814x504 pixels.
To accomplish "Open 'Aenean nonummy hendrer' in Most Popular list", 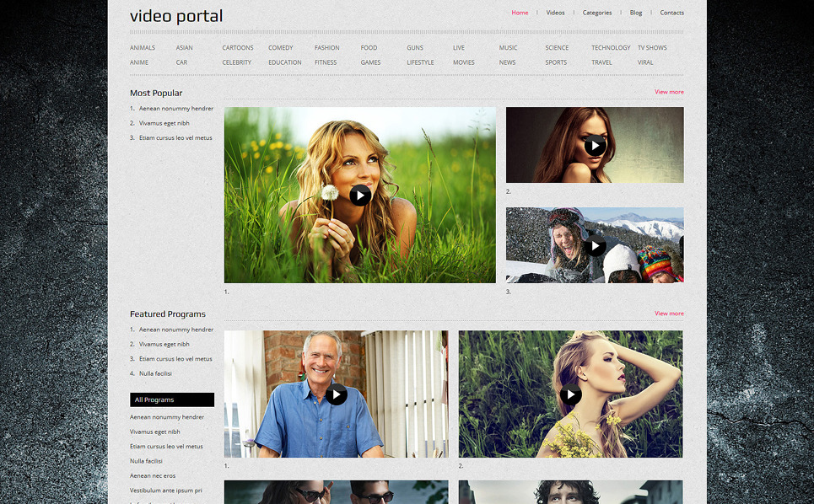I will click(x=175, y=108).
